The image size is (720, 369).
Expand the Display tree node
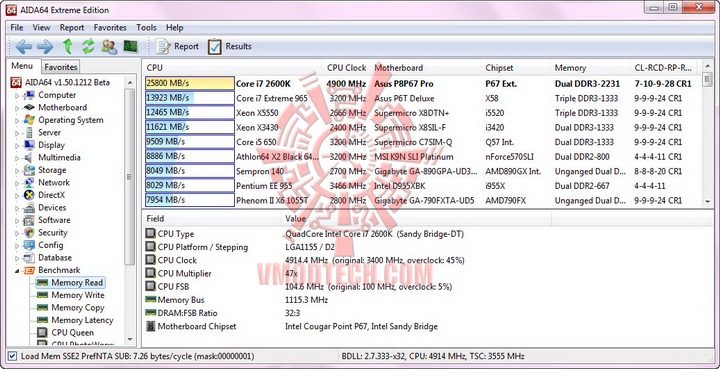(17, 145)
